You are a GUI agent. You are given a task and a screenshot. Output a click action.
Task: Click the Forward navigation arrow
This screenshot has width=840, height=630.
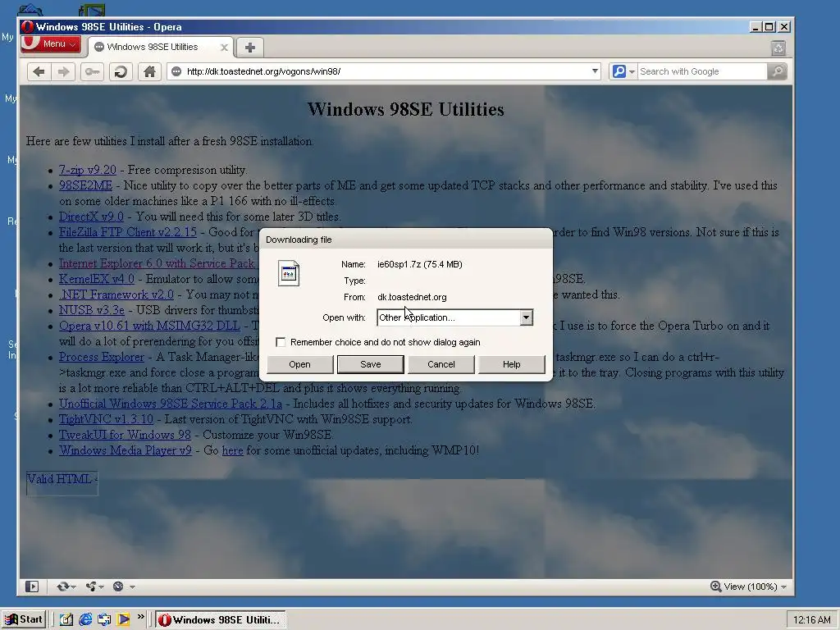click(x=63, y=71)
